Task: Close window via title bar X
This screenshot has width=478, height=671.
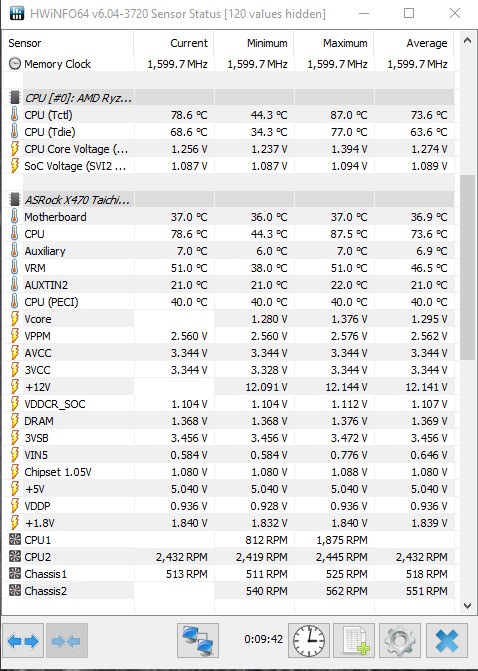Action: click(x=455, y=13)
